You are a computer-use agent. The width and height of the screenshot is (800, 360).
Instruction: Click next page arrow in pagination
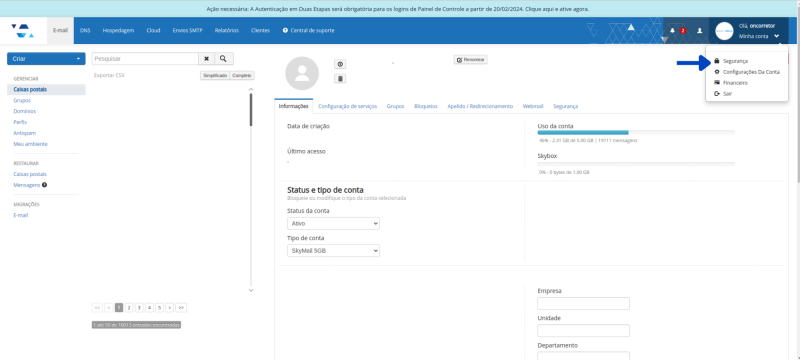pos(169,307)
